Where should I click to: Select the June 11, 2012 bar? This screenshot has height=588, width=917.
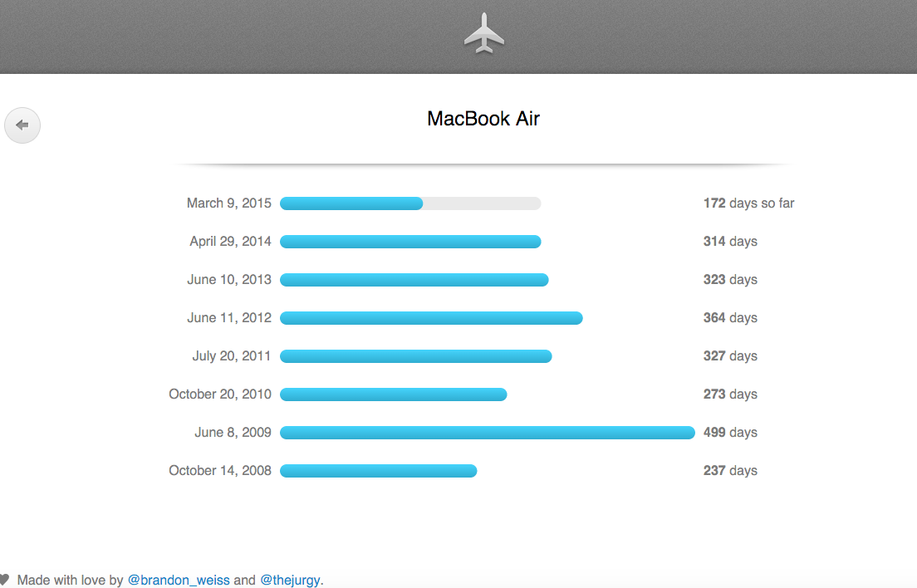pos(431,318)
